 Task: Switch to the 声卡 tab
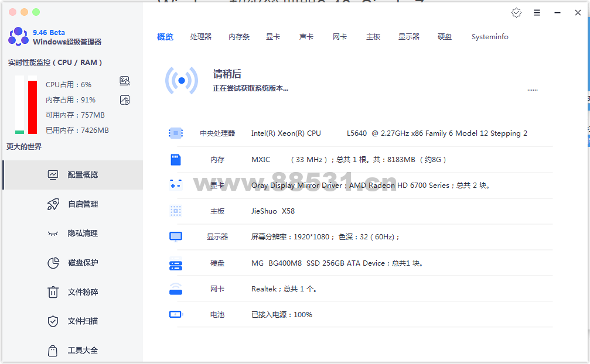[x=306, y=37]
